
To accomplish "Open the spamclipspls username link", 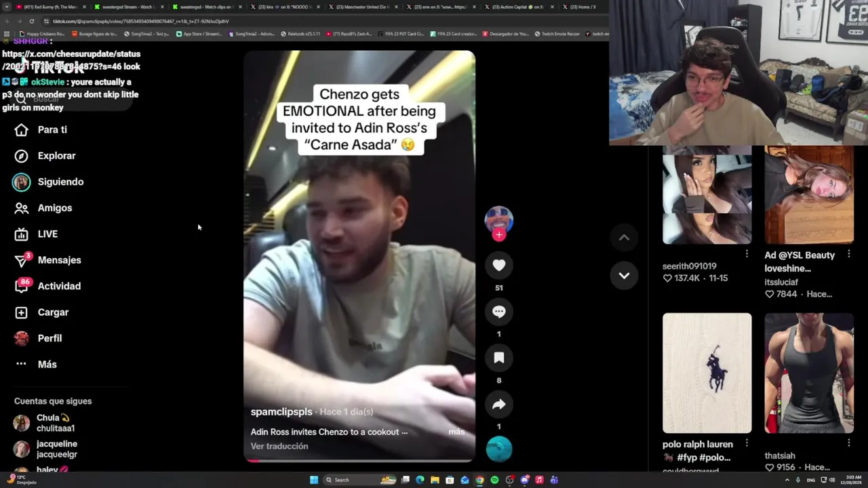I will (281, 412).
